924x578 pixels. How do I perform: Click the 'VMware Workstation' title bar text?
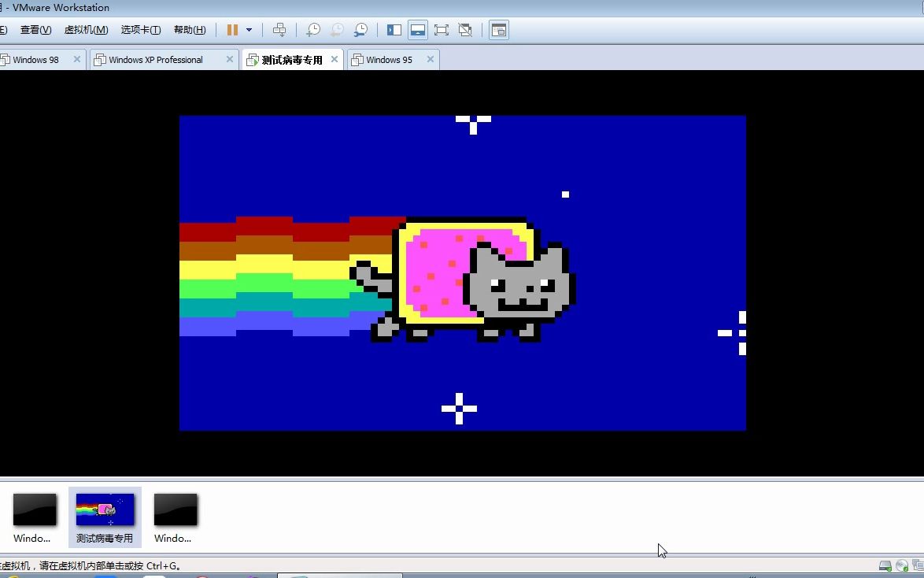tap(61, 8)
